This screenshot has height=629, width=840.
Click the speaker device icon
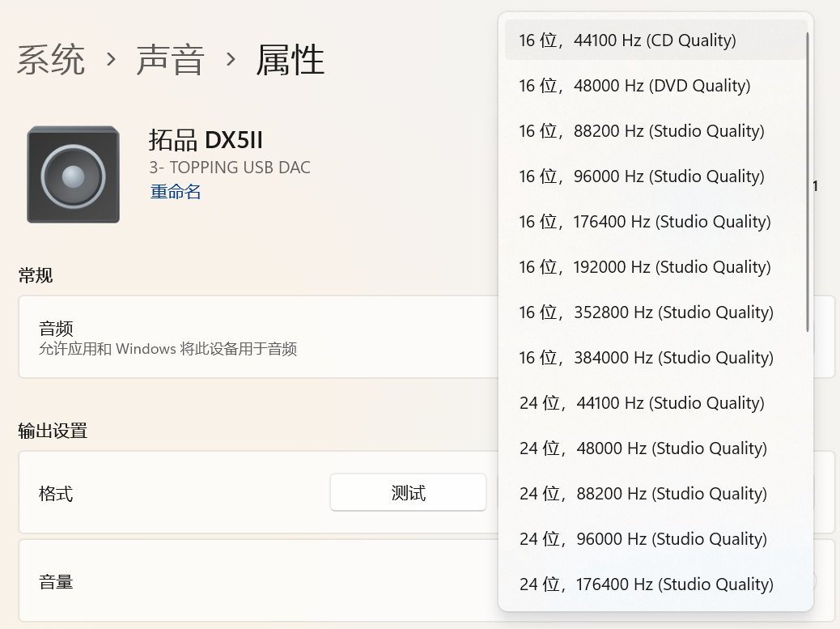pos(74,175)
